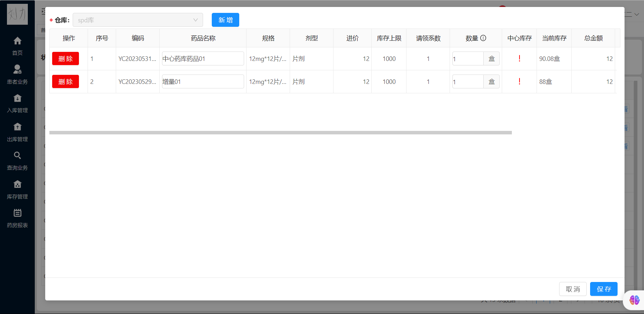Click the 1000 库存上限 cell in row 1
This screenshot has width=644, height=314.
pyautogui.click(x=389, y=58)
